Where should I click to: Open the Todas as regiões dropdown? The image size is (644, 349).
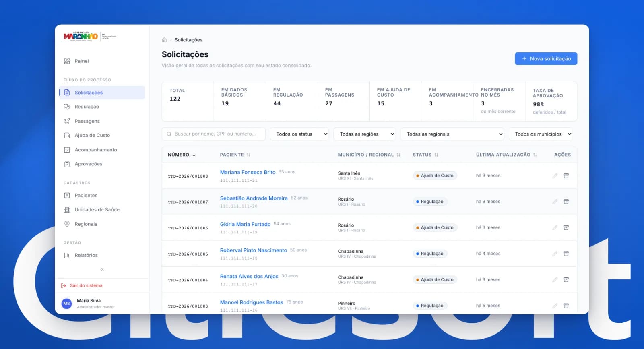pos(365,134)
